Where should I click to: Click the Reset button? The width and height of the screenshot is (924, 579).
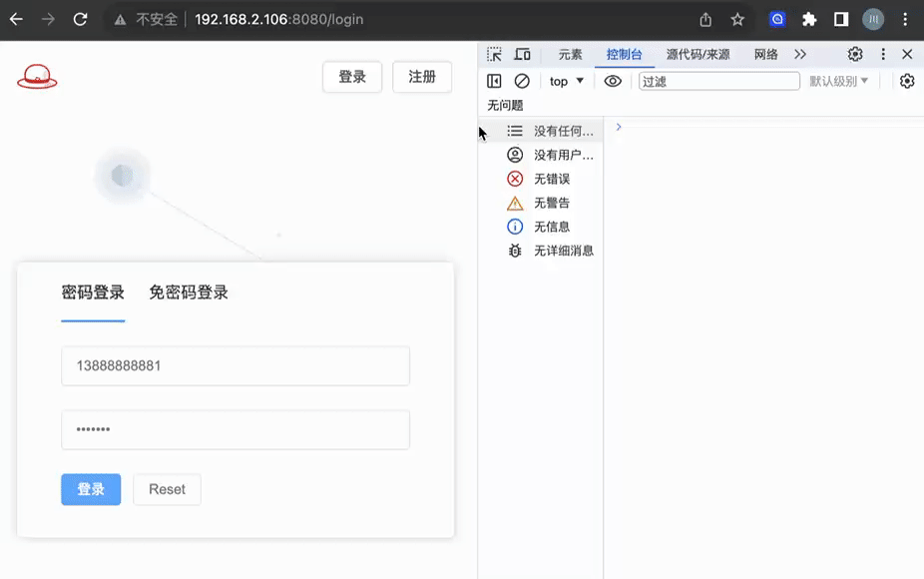pyautogui.click(x=167, y=489)
